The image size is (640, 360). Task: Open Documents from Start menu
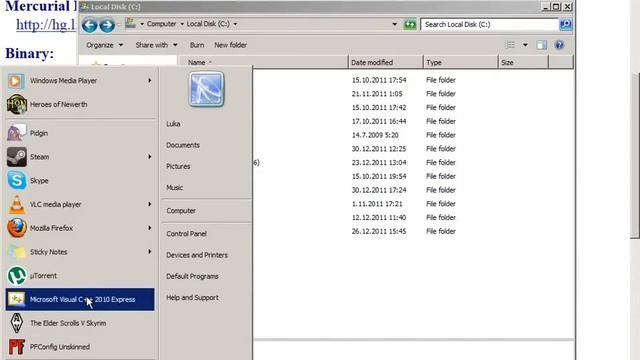click(183, 145)
